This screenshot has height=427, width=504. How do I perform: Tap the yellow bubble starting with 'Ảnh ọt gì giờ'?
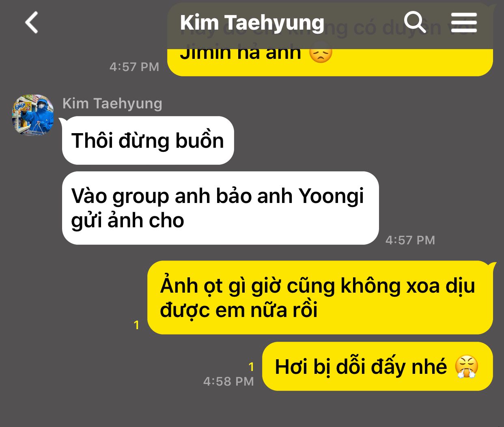320,298
